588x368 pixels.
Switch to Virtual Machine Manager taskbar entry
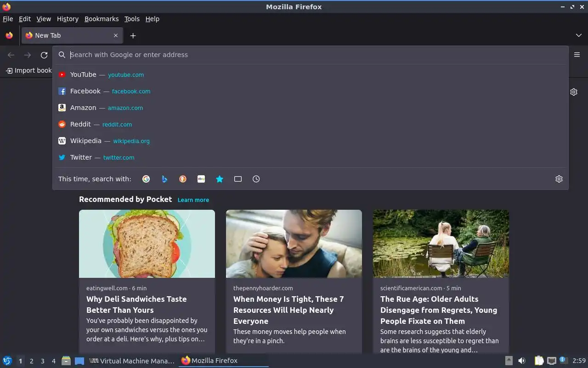pyautogui.click(x=132, y=361)
